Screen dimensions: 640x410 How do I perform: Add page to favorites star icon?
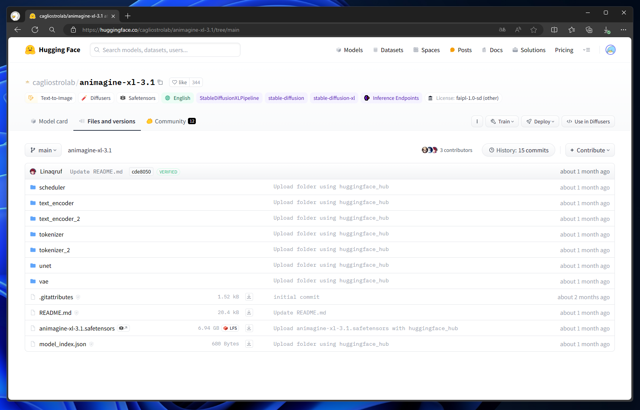tap(533, 30)
